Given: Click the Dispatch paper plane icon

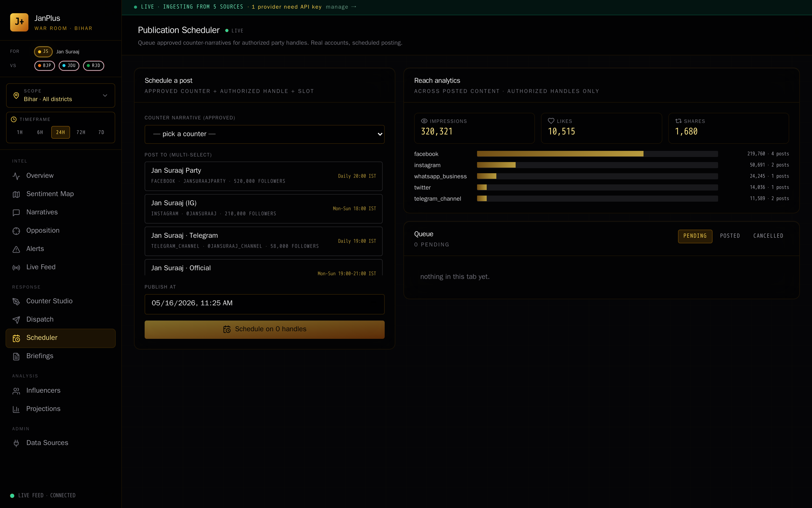Looking at the screenshot, I should (16, 320).
